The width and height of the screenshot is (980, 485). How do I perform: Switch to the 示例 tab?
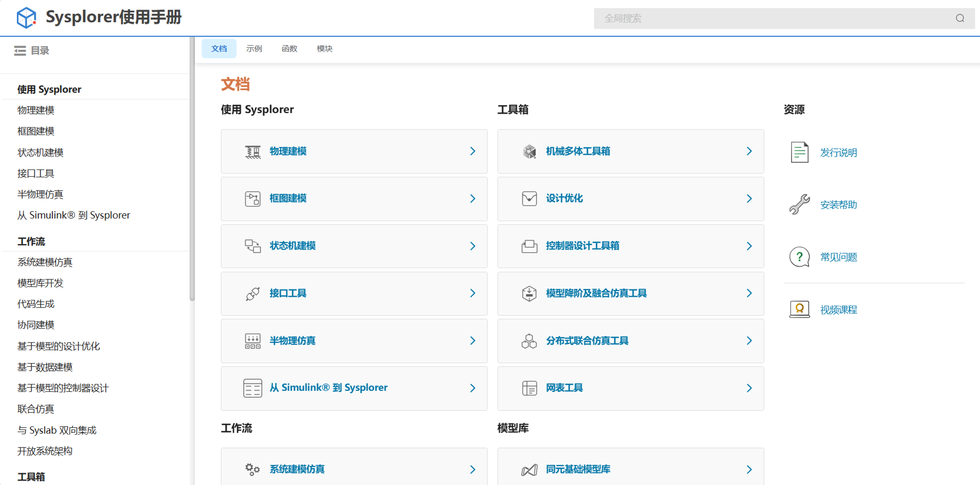[x=254, y=49]
